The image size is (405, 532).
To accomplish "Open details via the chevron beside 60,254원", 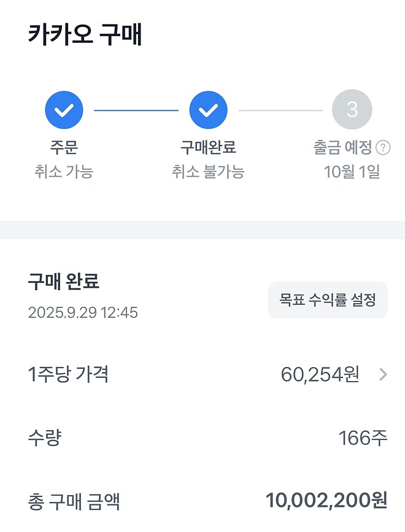I will (384, 372).
